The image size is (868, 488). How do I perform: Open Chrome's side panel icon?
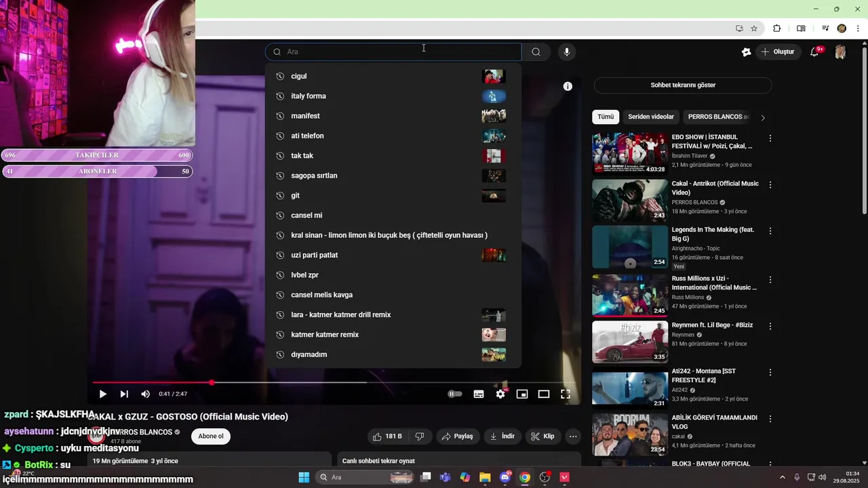(801, 28)
